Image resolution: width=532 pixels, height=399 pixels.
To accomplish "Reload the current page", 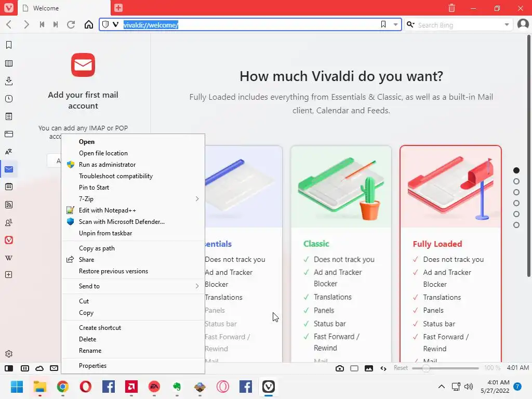I will coord(71,24).
